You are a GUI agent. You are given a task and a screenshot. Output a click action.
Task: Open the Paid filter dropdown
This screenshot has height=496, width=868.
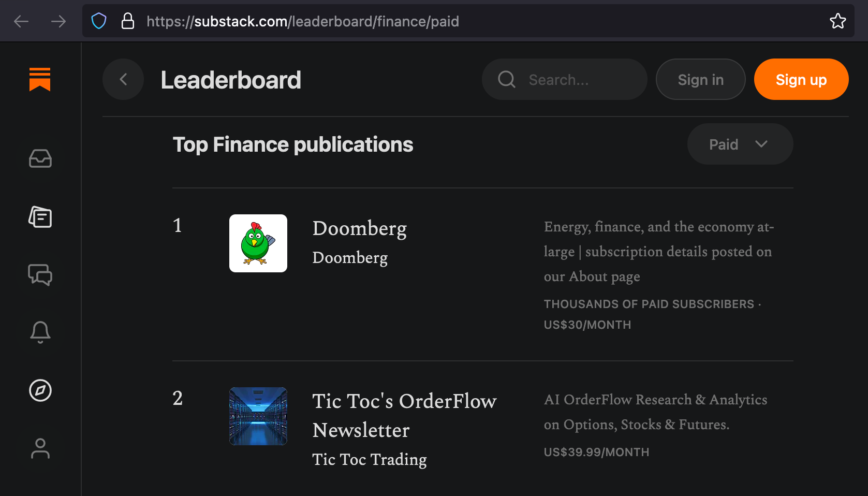(740, 144)
